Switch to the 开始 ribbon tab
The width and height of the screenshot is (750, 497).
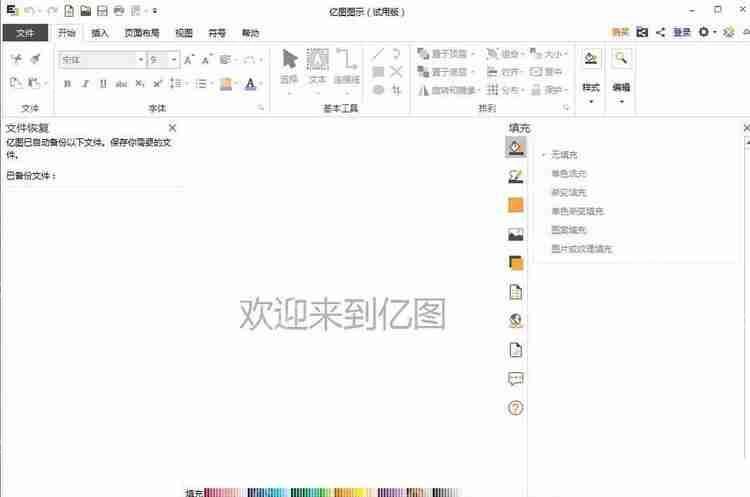(67, 33)
